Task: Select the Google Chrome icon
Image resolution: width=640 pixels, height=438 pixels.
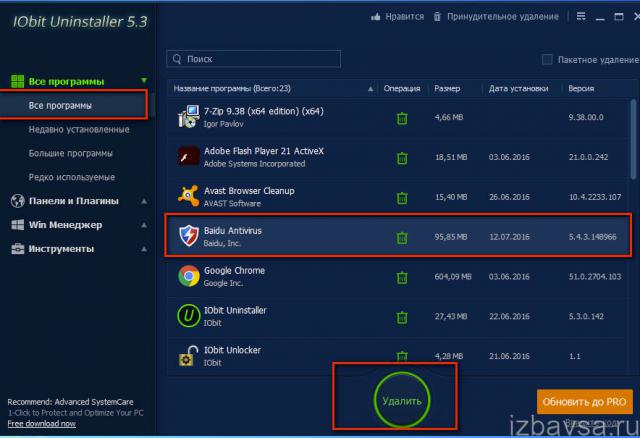Action: [189, 276]
